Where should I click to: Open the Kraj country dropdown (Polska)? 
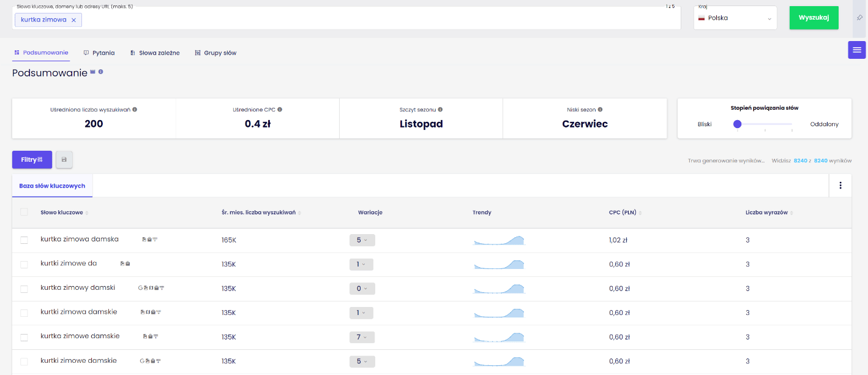click(x=735, y=18)
